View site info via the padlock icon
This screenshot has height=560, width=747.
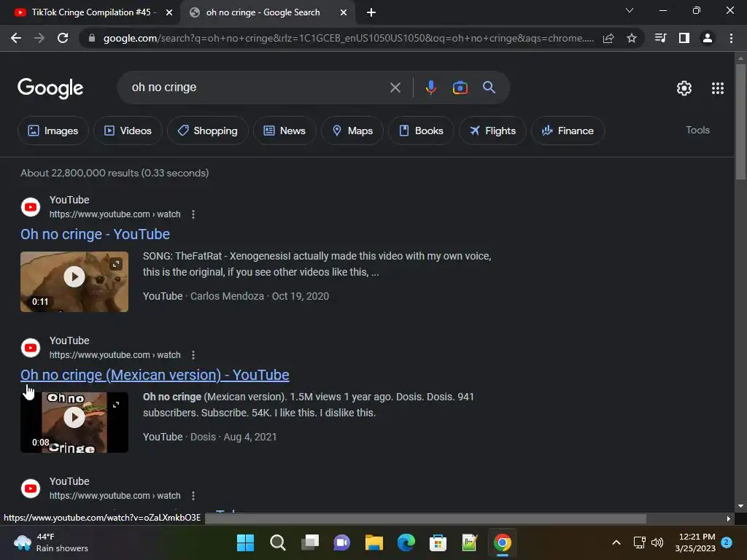tap(92, 38)
